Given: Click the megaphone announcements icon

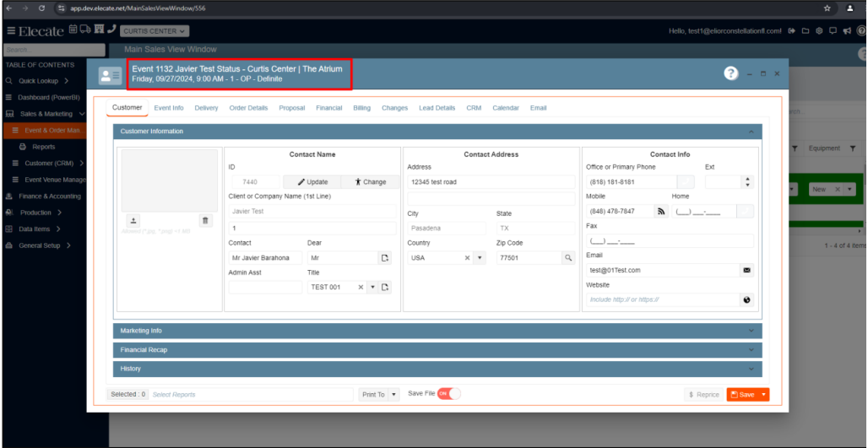Looking at the screenshot, I should coord(846,31).
